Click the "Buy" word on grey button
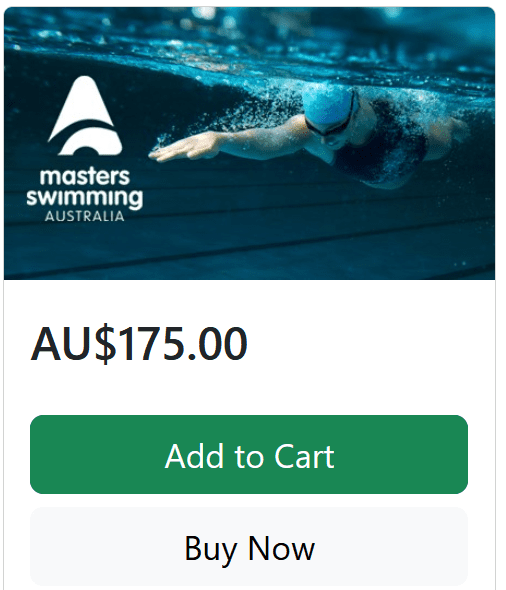The image size is (506, 590). [211, 550]
